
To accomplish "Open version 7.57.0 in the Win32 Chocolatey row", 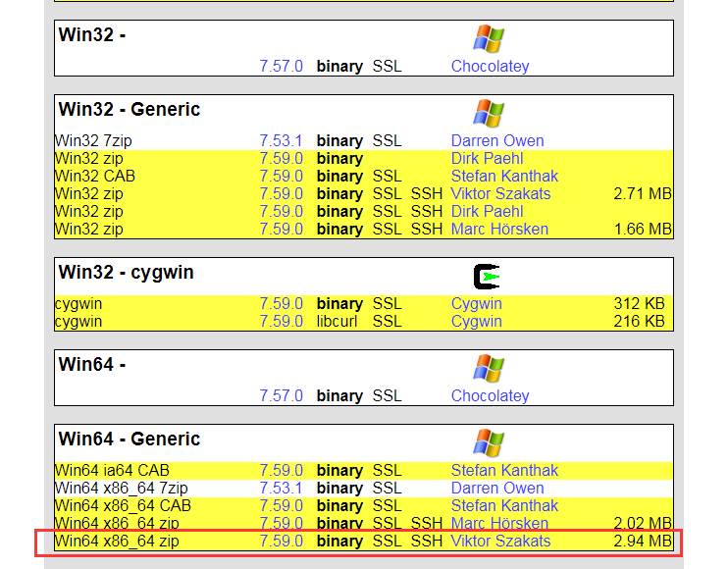I will point(282,67).
